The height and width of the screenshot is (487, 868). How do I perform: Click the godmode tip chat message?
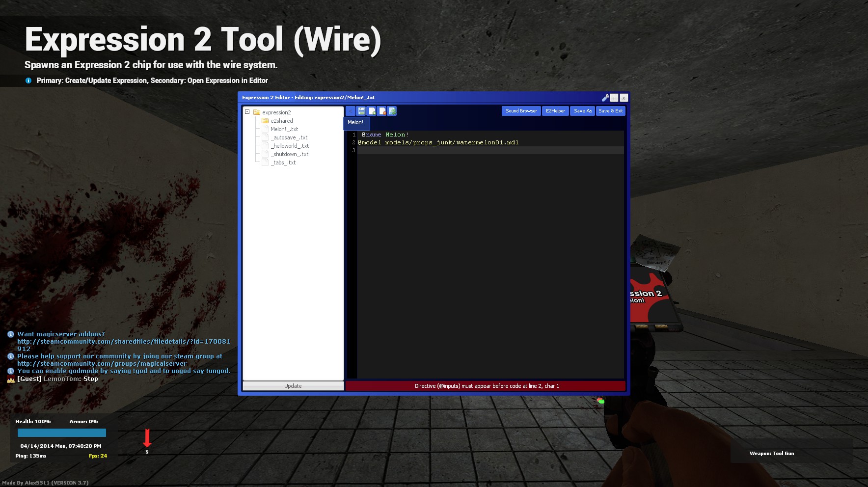coord(124,371)
